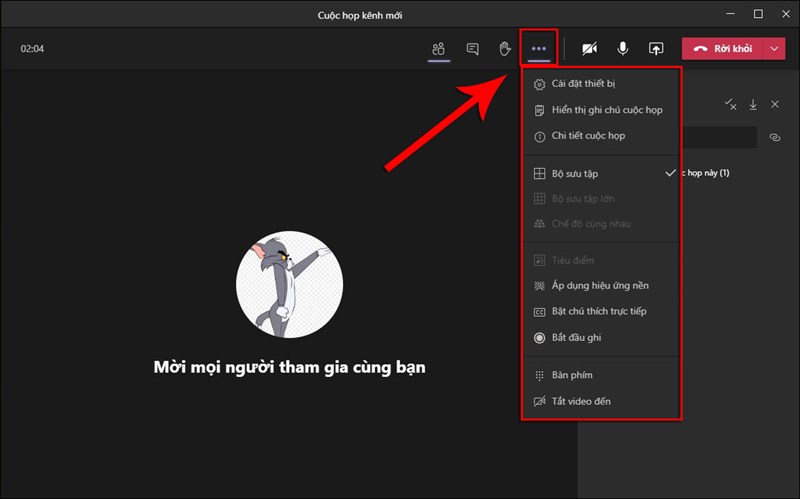
Task: Mute the microphone
Action: coord(622,48)
